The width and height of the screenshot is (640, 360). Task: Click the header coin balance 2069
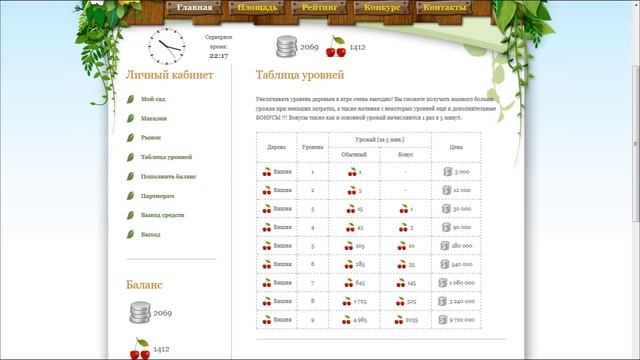[309, 47]
